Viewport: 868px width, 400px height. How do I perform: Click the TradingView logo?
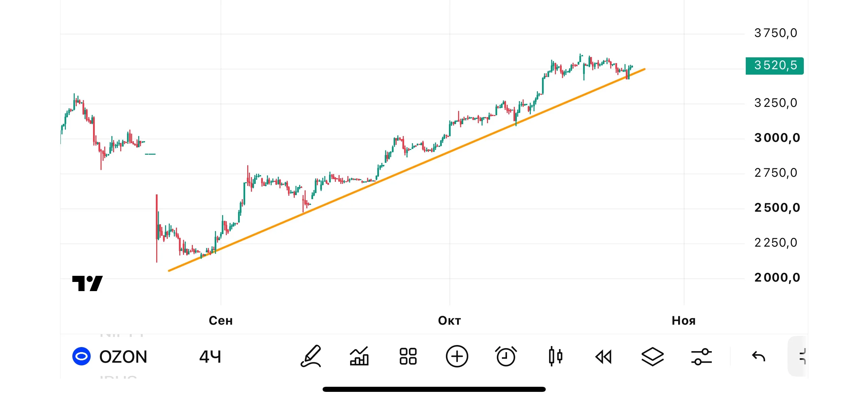(87, 283)
